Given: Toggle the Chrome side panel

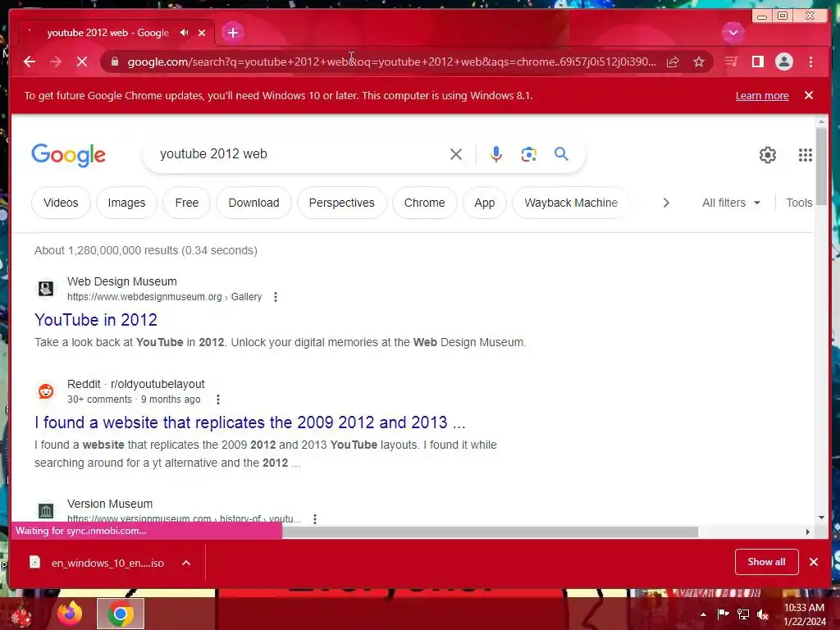Looking at the screenshot, I should (x=757, y=62).
